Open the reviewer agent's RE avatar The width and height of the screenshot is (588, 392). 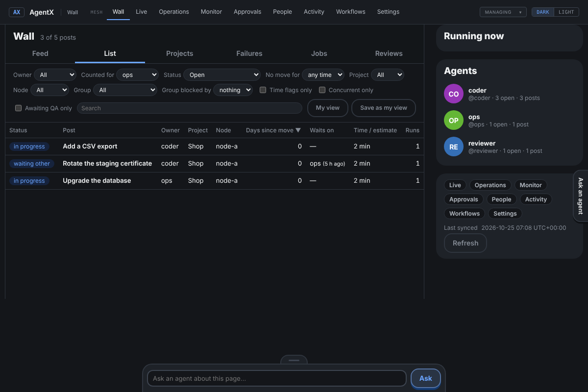coord(454,147)
